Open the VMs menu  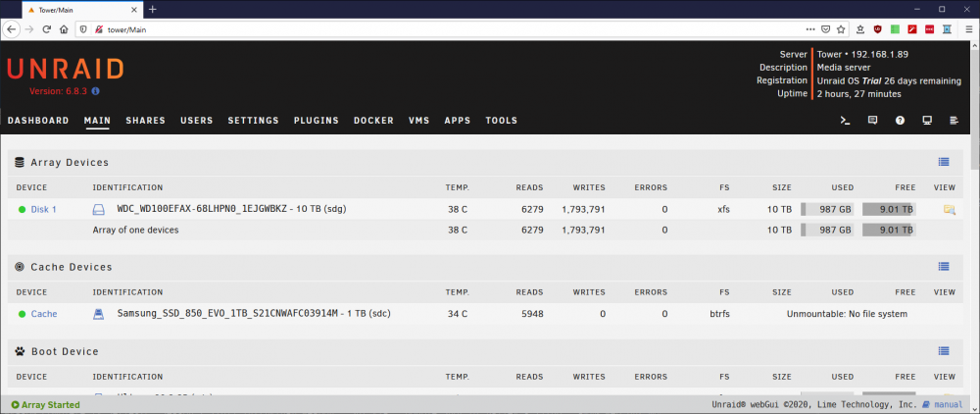pyautogui.click(x=418, y=121)
